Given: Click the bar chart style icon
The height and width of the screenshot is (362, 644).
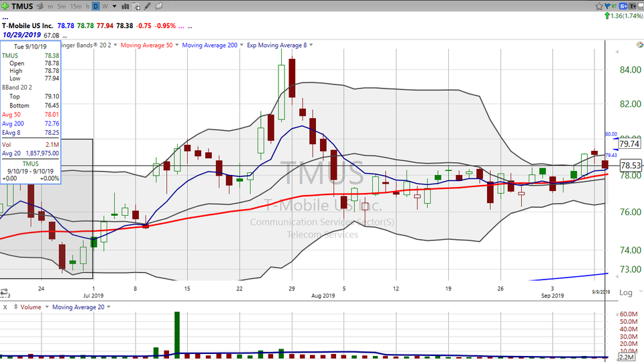Looking at the screenshot, I should pos(123,7).
